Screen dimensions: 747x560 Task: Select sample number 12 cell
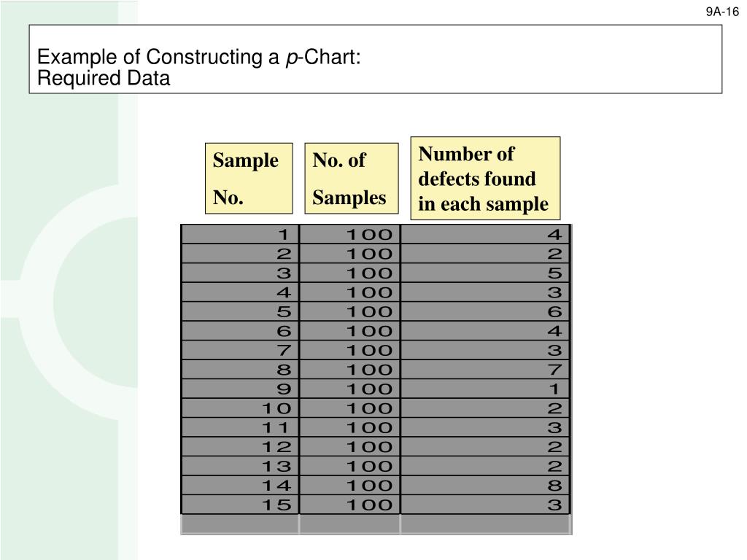pos(240,447)
